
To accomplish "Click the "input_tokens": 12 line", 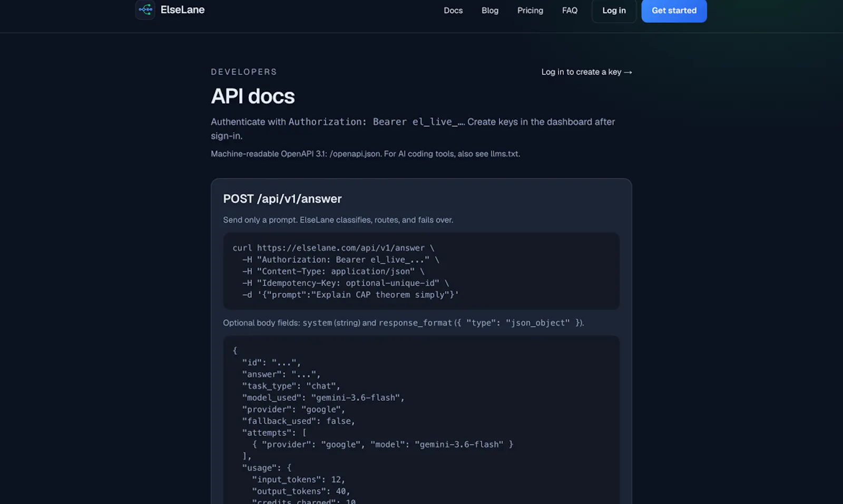I will [x=299, y=480].
